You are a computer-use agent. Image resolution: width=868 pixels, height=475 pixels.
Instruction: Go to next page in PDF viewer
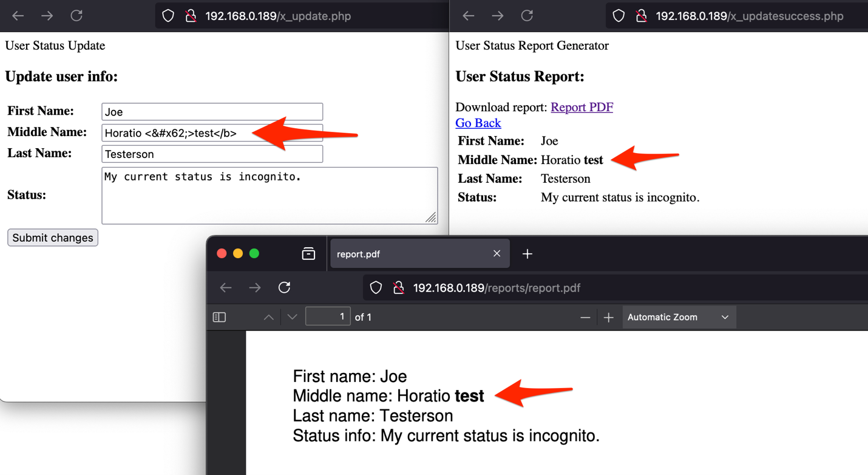[292, 317]
